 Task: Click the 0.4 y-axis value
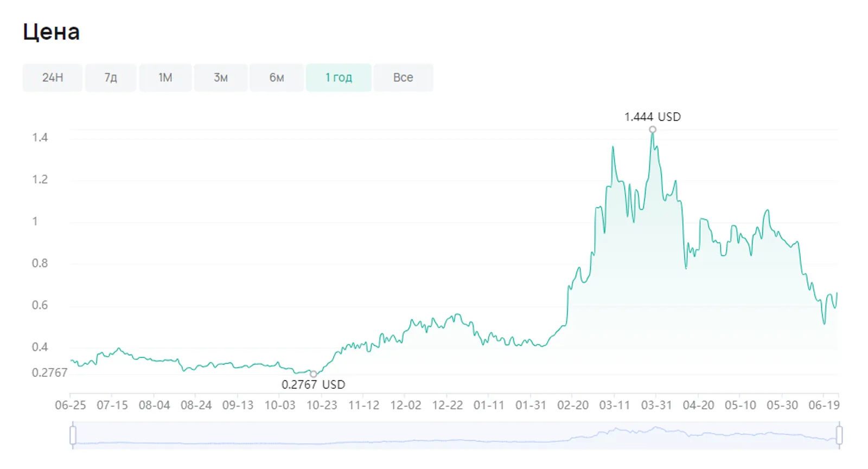click(x=40, y=347)
